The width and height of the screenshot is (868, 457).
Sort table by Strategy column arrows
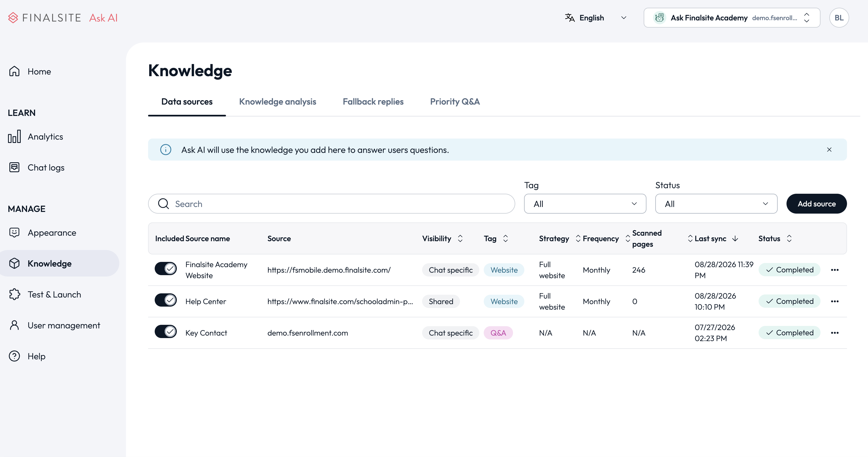coord(578,239)
